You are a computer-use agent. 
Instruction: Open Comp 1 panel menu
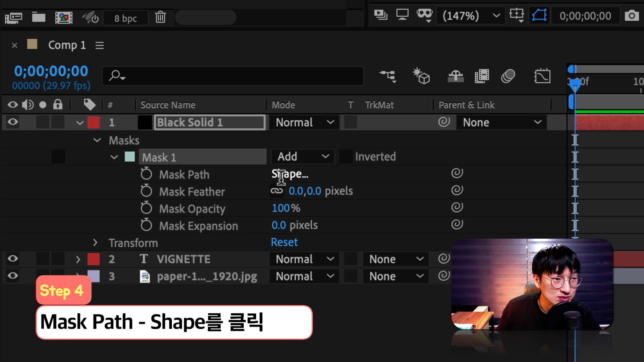click(100, 45)
